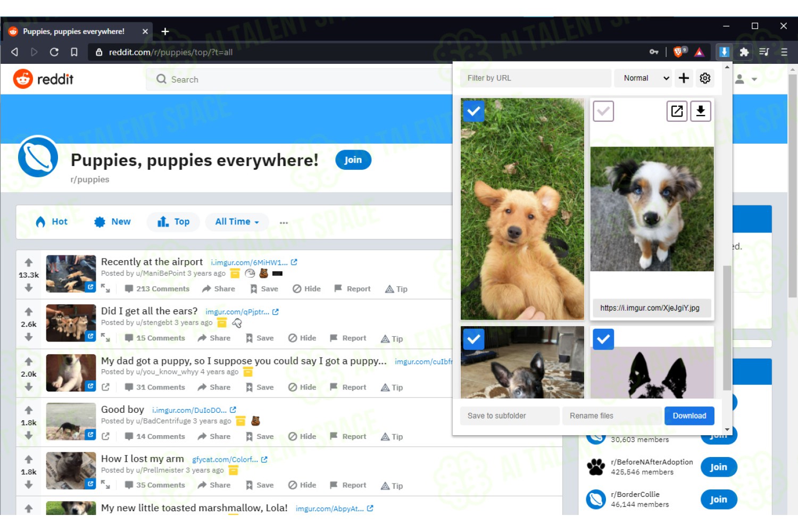Viewport: 798px width, 532px height.
Task: Select the New tab
Action: click(x=112, y=222)
